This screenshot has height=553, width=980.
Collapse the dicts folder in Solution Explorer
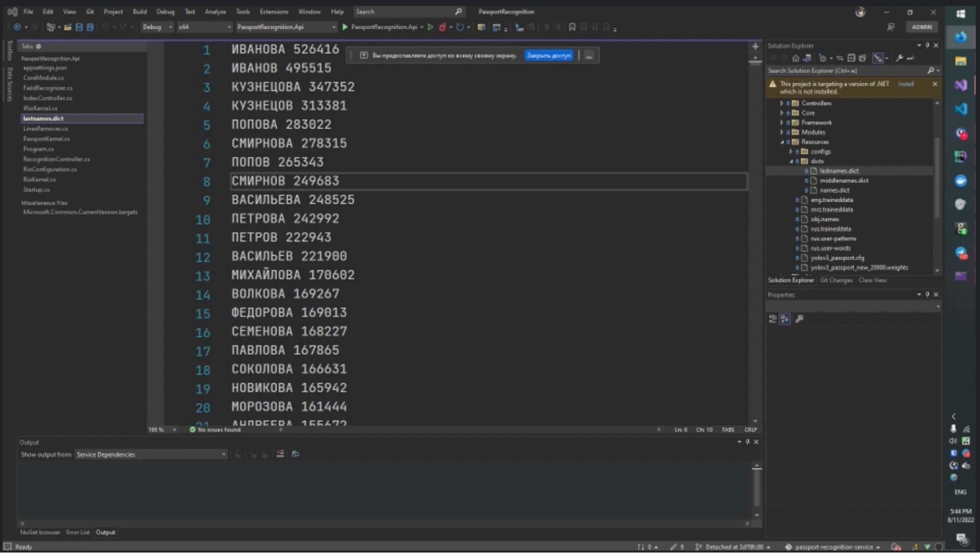click(791, 161)
